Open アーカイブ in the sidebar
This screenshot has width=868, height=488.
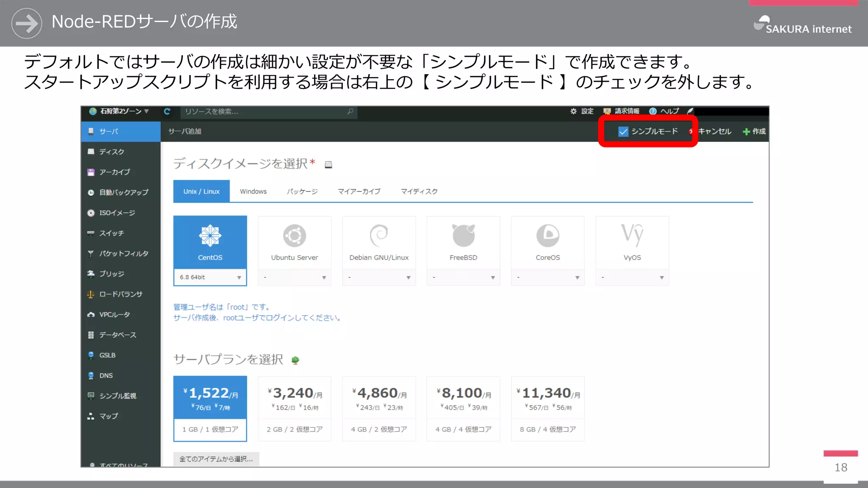point(121,172)
